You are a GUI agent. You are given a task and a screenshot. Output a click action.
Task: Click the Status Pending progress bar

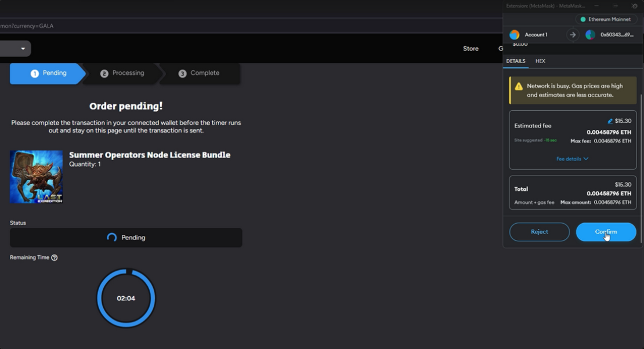point(126,238)
